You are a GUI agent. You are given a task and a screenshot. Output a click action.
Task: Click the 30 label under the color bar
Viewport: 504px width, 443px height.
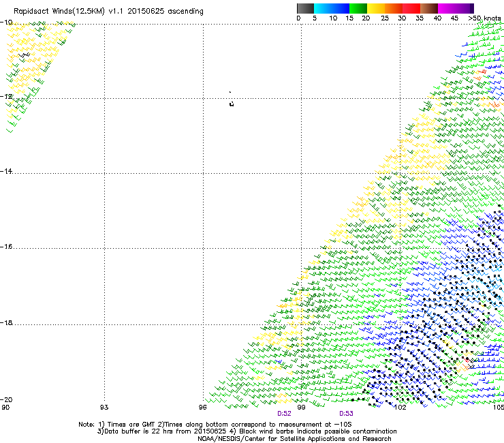402,18
